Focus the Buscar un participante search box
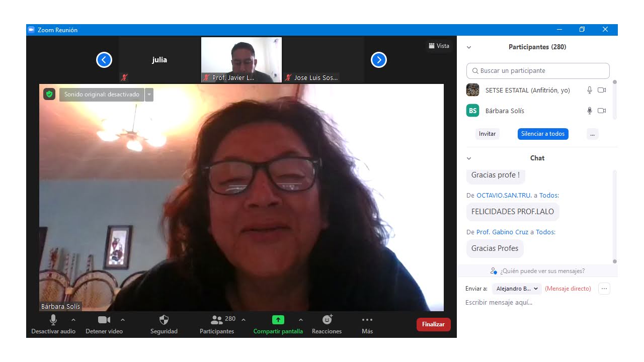644x362 pixels. coord(538,71)
